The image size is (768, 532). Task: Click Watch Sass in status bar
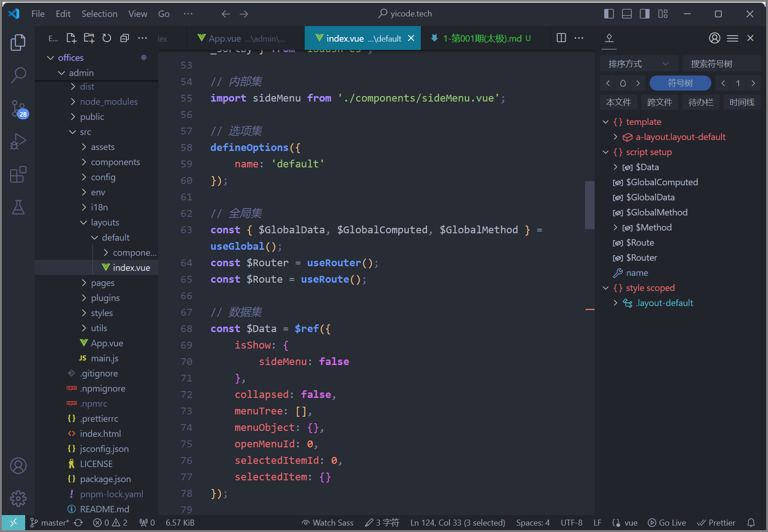[x=328, y=522]
